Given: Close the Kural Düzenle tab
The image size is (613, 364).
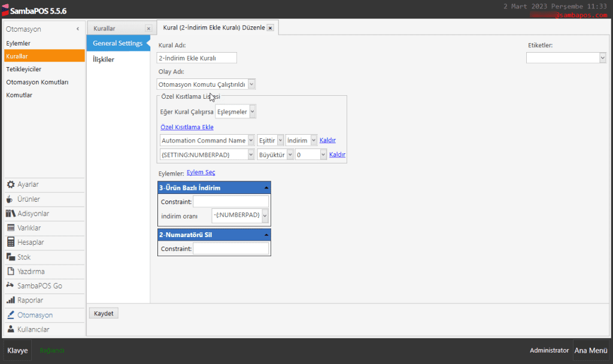Looking at the screenshot, I should (x=270, y=28).
